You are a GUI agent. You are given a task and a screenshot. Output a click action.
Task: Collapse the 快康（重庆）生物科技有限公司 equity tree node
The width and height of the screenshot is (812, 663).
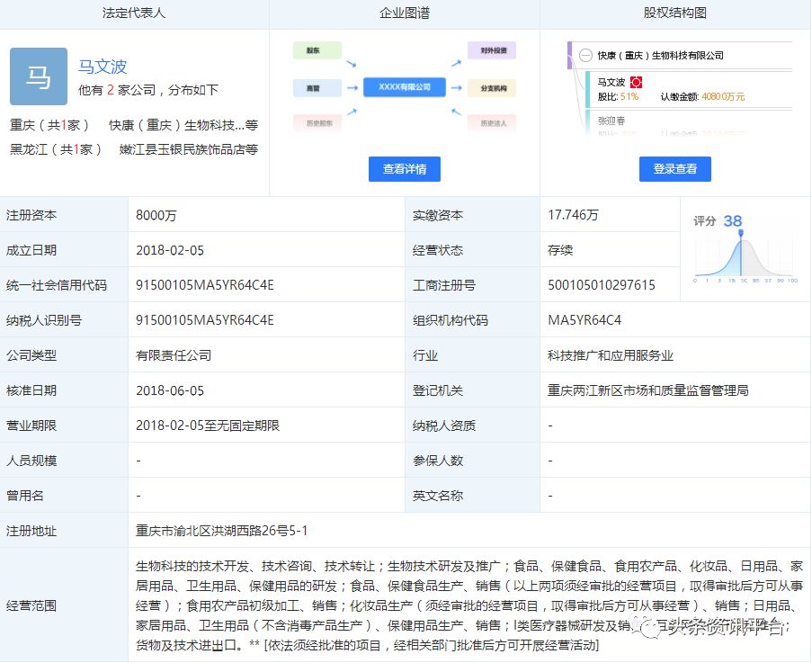point(585,55)
